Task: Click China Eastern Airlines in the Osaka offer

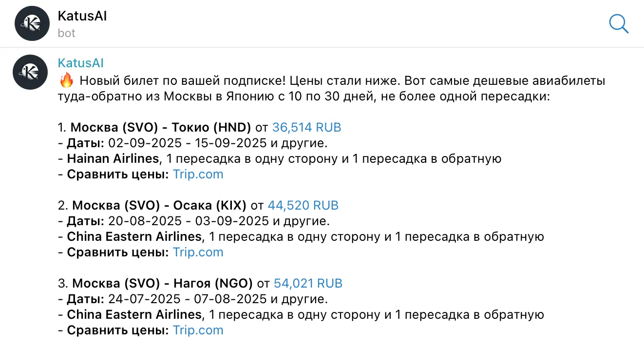Action: coord(134,237)
